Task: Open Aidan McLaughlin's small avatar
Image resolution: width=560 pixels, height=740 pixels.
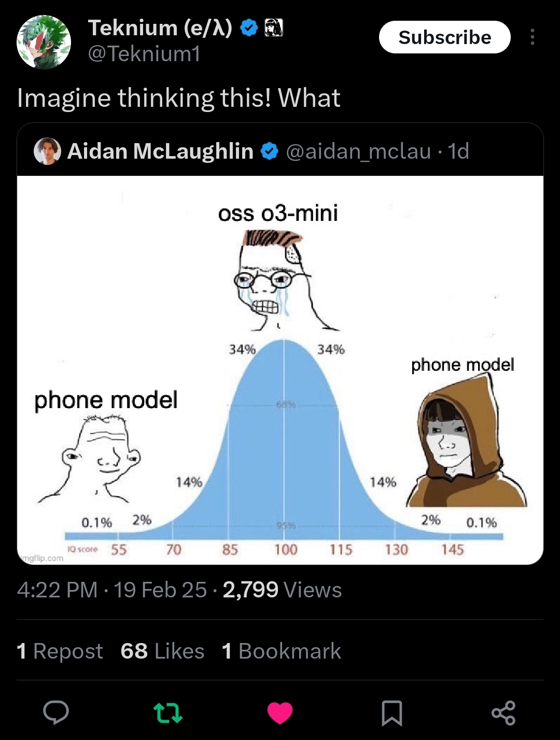Action: [x=47, y=151]
